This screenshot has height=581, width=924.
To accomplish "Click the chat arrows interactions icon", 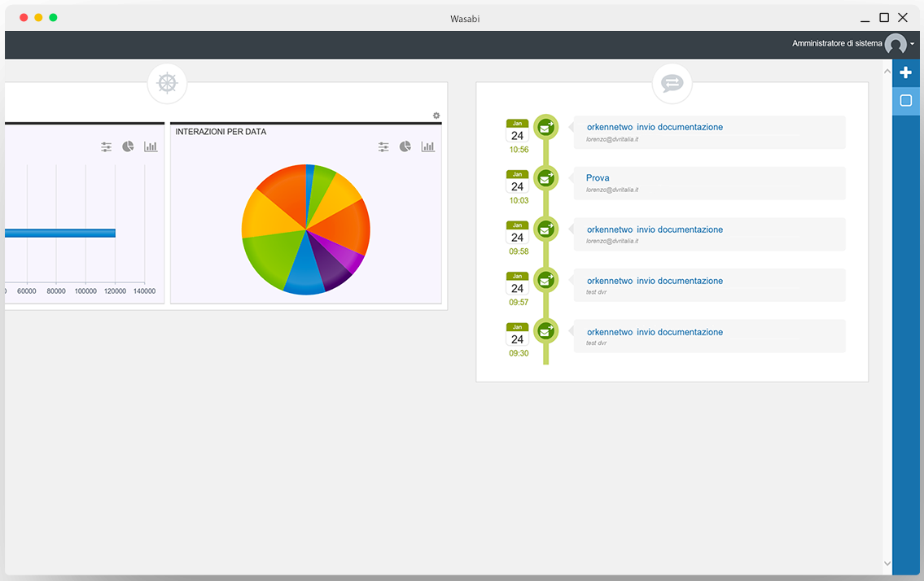I will tap(672, 83).
